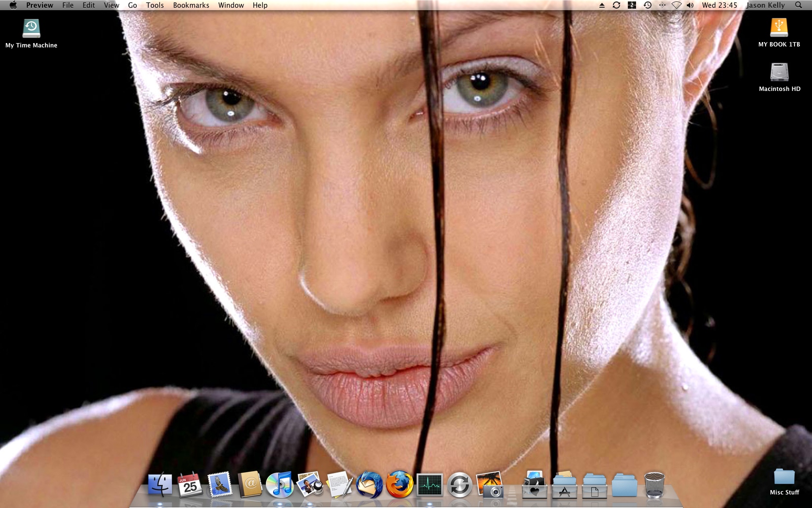Launch iTunes from the Dock

pos(280,484)
